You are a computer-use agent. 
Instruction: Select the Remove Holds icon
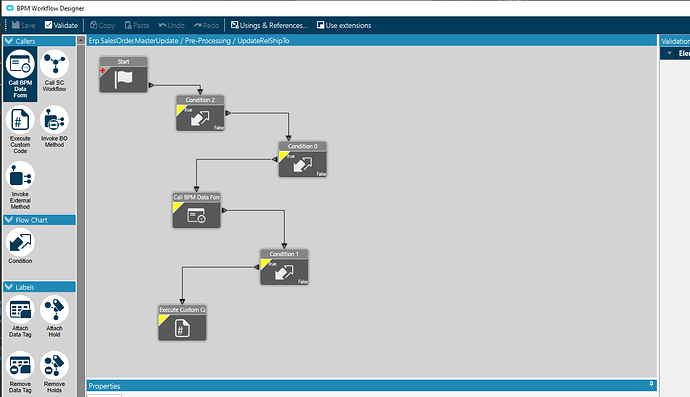[55, 366]
